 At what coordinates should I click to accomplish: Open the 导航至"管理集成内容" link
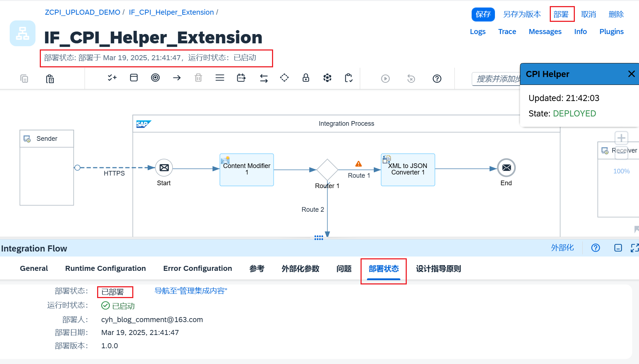click(191, 291)
